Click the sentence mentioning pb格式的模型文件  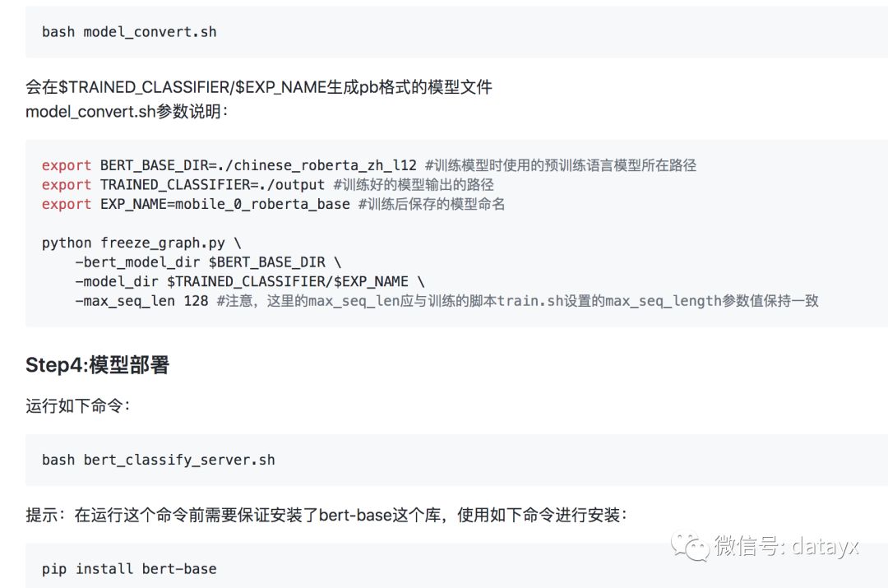coord(259,87)
